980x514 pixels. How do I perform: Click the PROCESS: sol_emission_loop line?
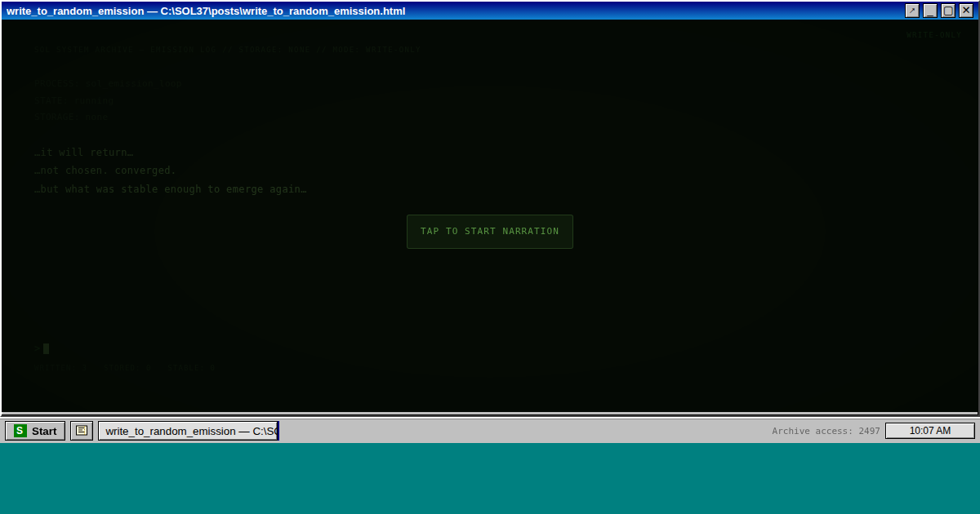(x=109, y=83)
